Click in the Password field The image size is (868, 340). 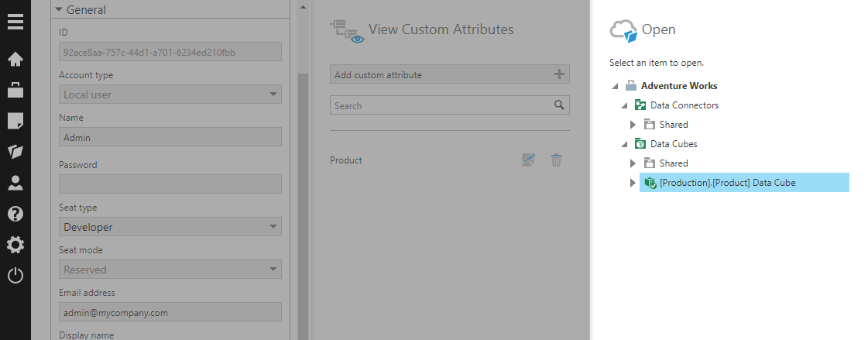[170, 184]
